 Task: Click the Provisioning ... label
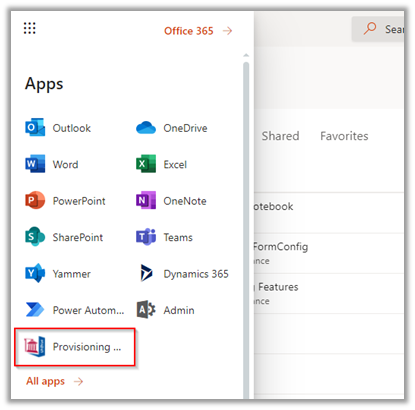coord(87,347)
